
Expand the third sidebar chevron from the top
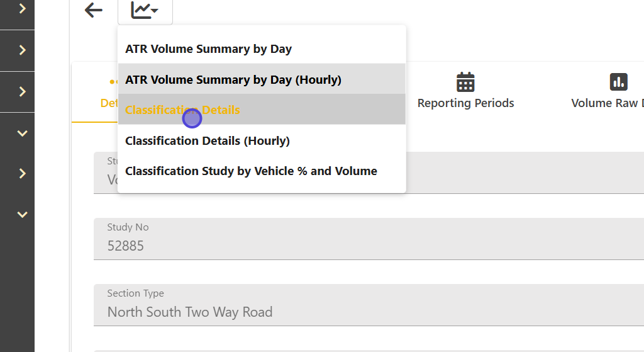coord(23,92)
